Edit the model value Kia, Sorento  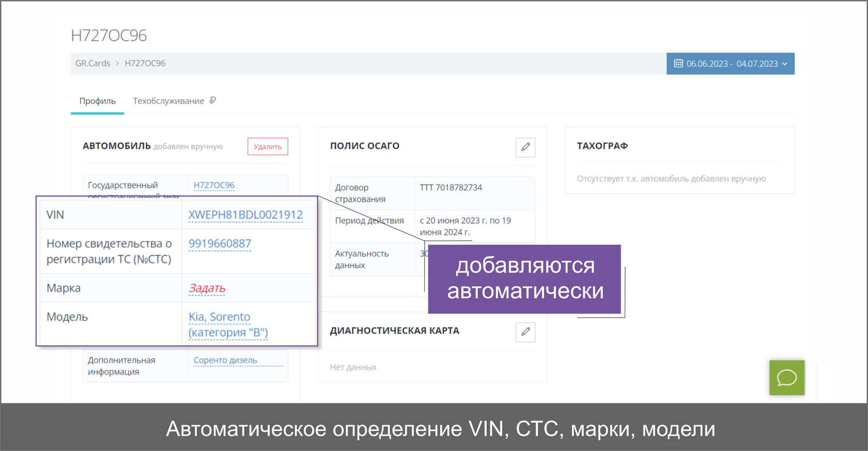pyautogui.click(x=228, y=325)
